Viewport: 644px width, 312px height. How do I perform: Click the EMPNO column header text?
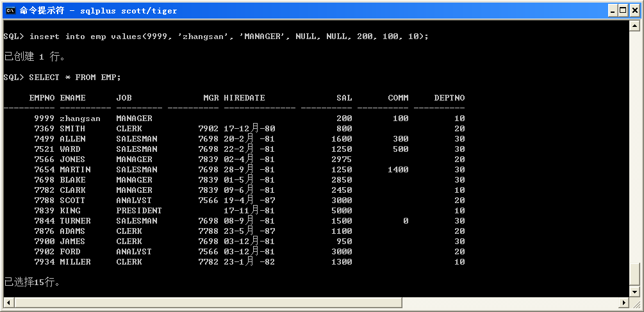(x=42, y=98)
